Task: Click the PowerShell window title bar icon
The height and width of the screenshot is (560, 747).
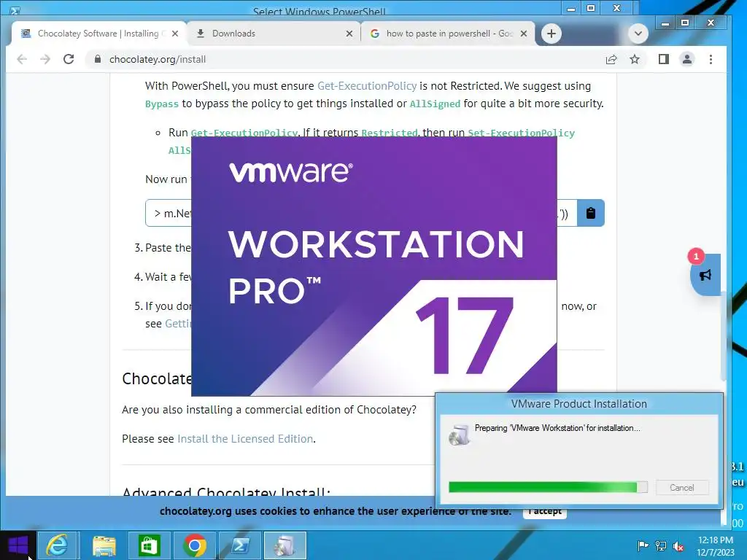Action: tap(15, 10)
